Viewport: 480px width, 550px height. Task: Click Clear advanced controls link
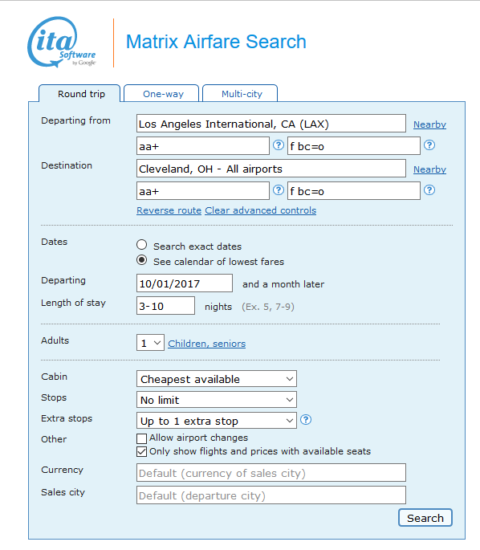[260, 210]
